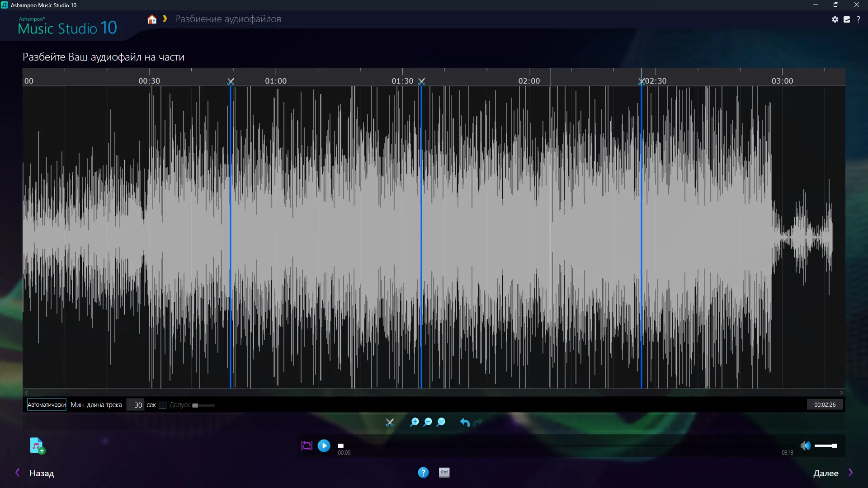Screen dimensions: 868x488
Task: Click the Автоматически button
Action: coord(47,405)
